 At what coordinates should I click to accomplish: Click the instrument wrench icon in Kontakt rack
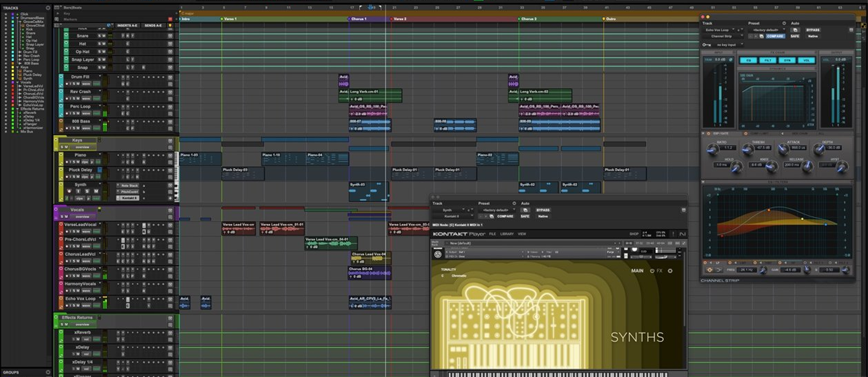[x=438, y=254]
